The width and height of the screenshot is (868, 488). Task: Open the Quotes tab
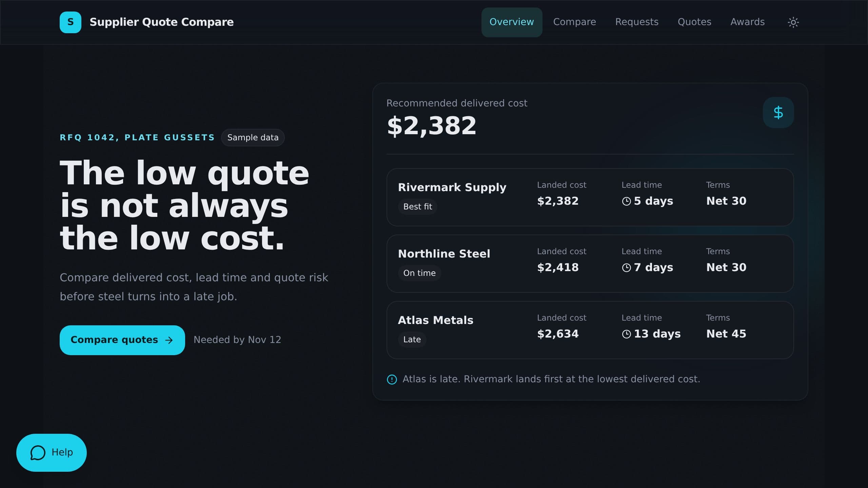694,22
